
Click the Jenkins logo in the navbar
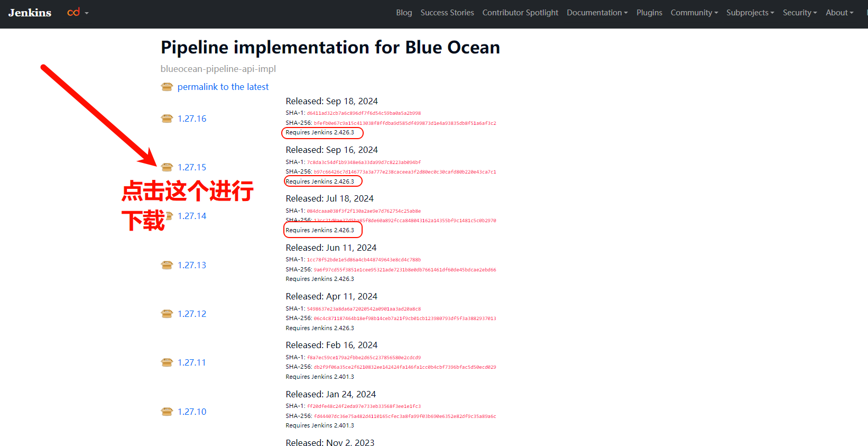[30, 13]
